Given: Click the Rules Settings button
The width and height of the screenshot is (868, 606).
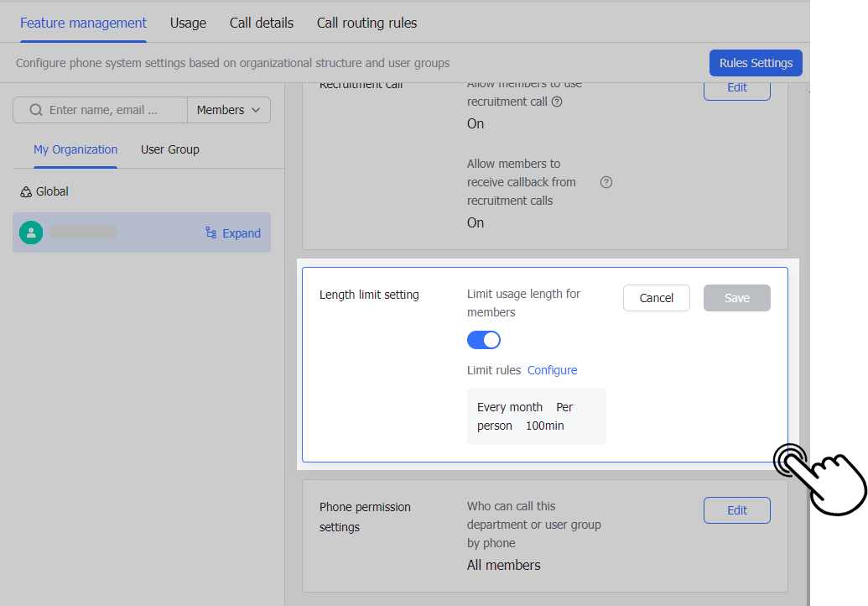Looking at the screenshot, I should (x=755, y=62).
